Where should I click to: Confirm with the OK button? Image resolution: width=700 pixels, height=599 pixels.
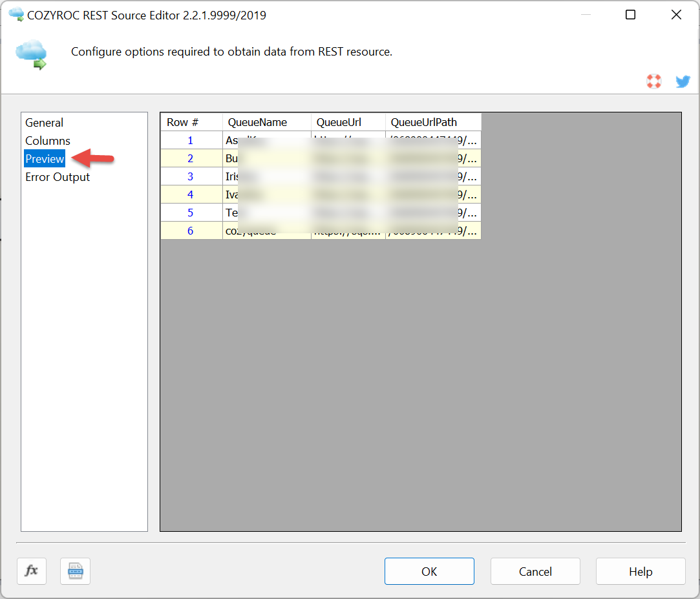(429, 571)
